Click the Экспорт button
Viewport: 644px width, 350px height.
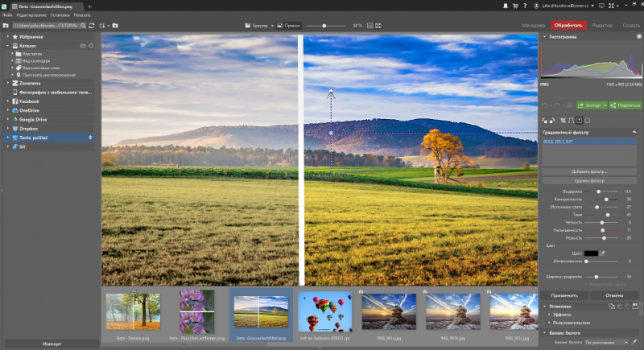[590, 105]
